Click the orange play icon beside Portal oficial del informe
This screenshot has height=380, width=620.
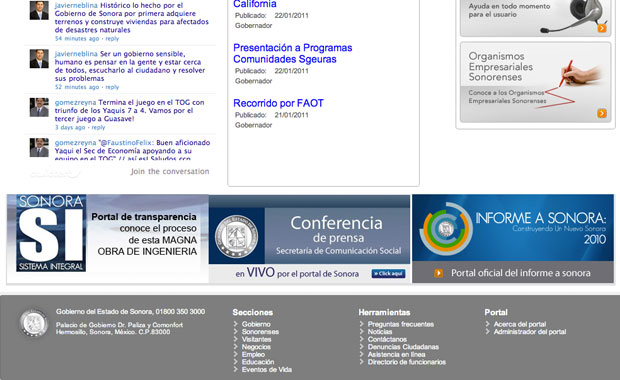439,273
